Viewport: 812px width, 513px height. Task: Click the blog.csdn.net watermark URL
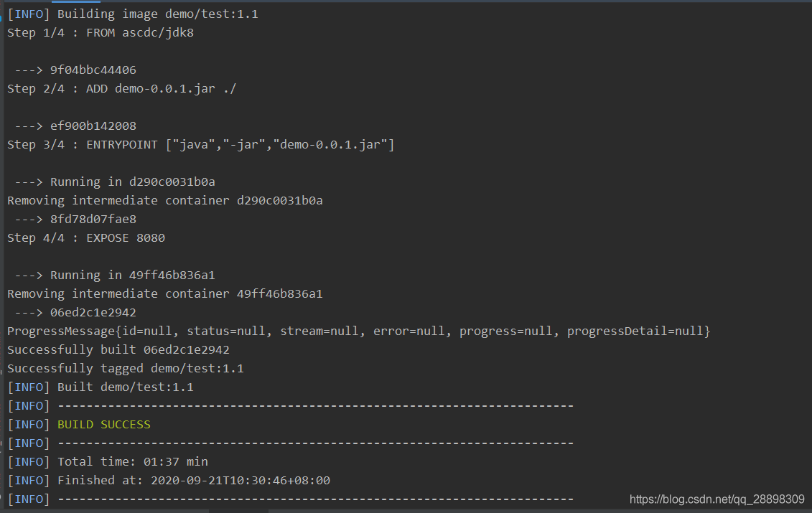pos(717,499)
